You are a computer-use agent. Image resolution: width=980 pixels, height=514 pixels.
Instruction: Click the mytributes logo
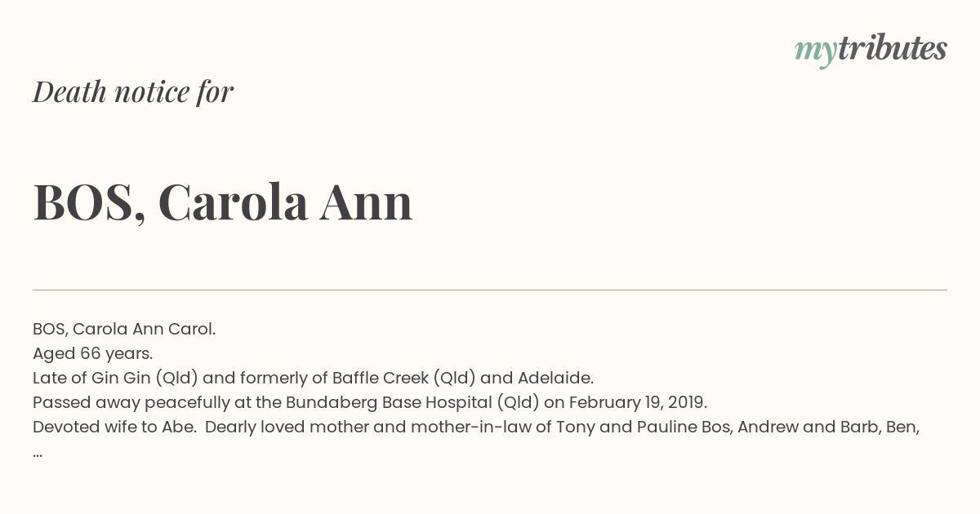point(871,50)
